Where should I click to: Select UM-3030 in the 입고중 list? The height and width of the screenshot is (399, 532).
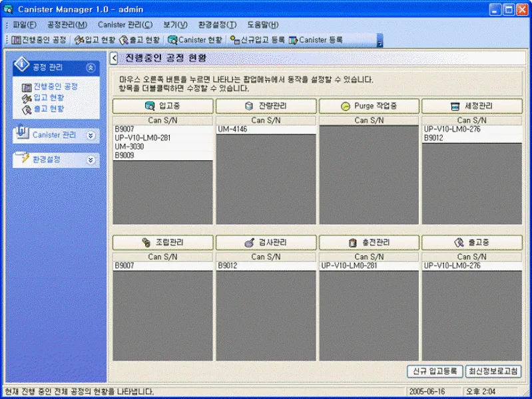click(162, 147)
